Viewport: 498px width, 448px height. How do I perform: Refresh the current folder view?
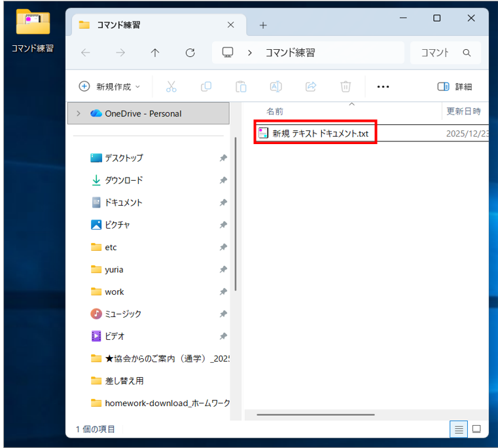click(190, 53)
